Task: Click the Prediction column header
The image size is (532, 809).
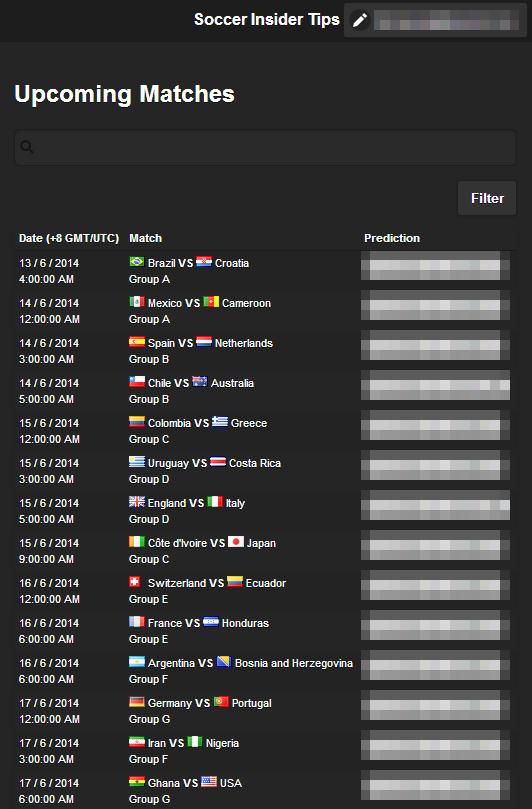Action: click(x=392, y=238)
